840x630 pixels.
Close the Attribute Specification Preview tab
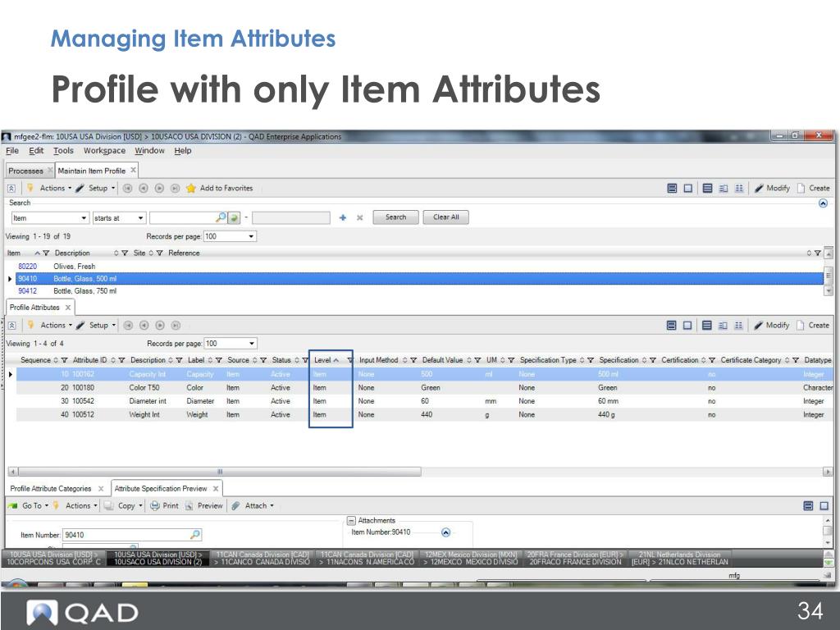(x=216, y=489)
